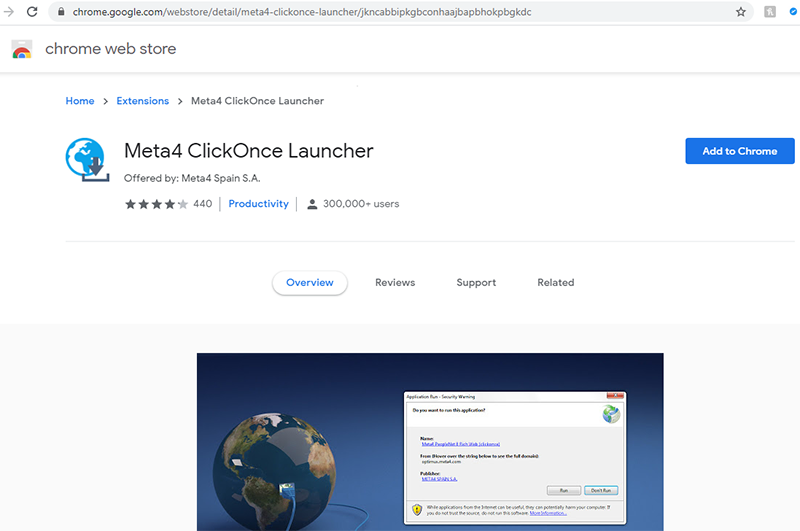
Task: Switch to the Related tab
Action: coord(555,283)
